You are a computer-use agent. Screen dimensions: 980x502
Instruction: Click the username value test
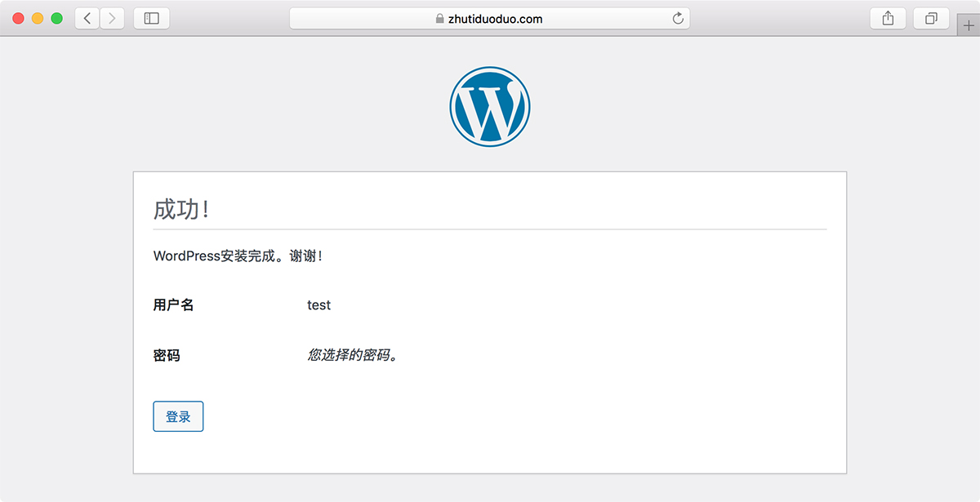pyautogui.click(x=318, y=305)
